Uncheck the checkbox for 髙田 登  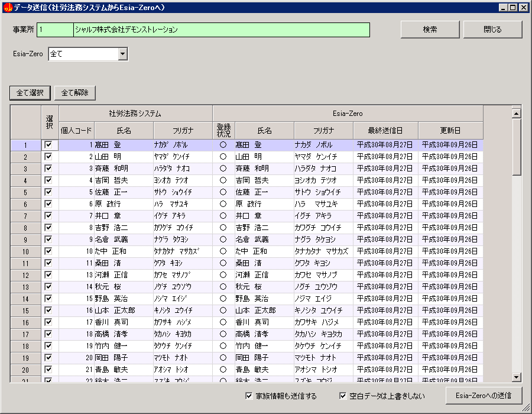point(48,145)
